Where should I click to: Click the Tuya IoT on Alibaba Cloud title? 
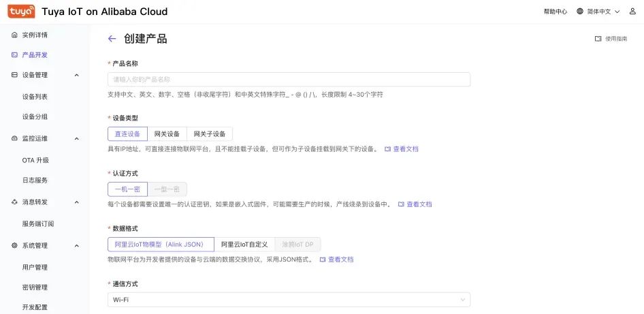coord(104,12)
